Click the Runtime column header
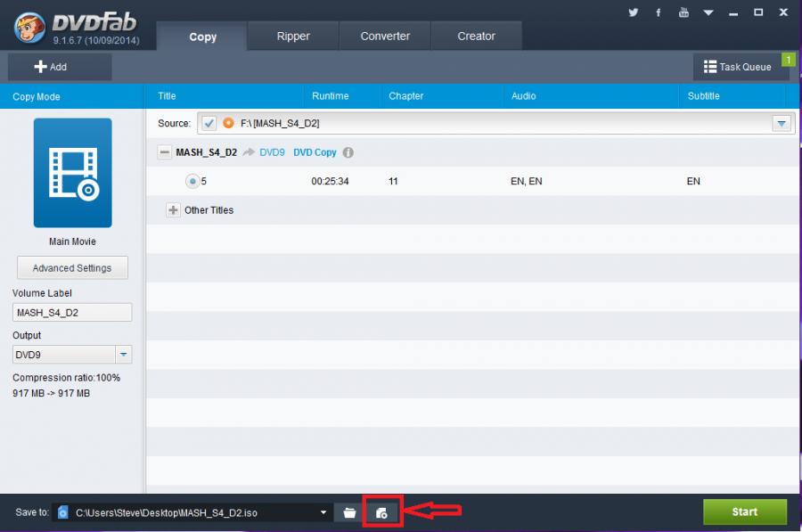Viewport: 802px width, 532px height. coord(331,96)
